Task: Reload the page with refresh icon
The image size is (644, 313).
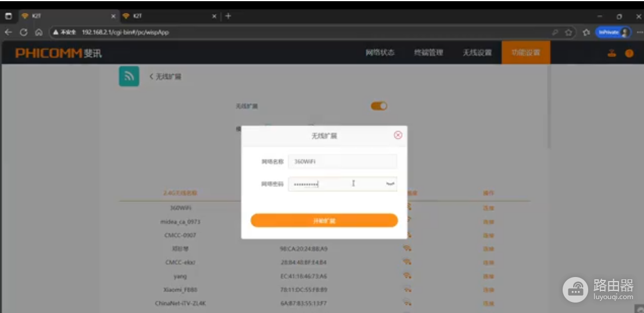Action: [x=24, y=32]
